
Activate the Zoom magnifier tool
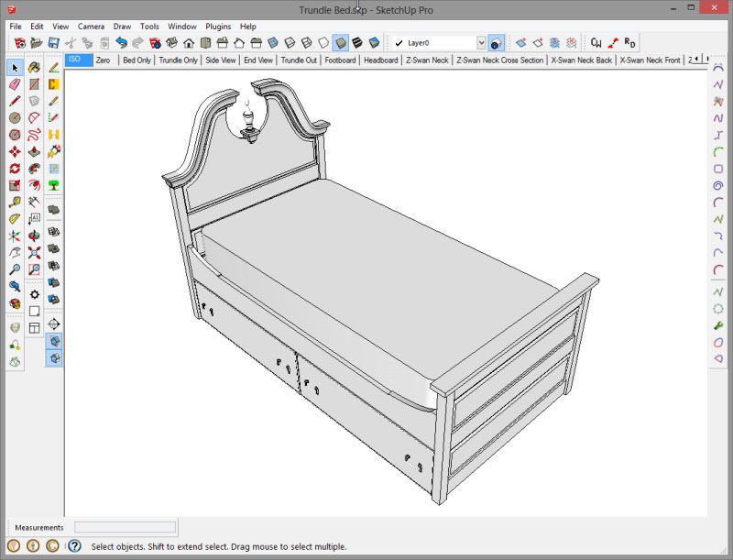pyautogui.click(x=15, y=269)
